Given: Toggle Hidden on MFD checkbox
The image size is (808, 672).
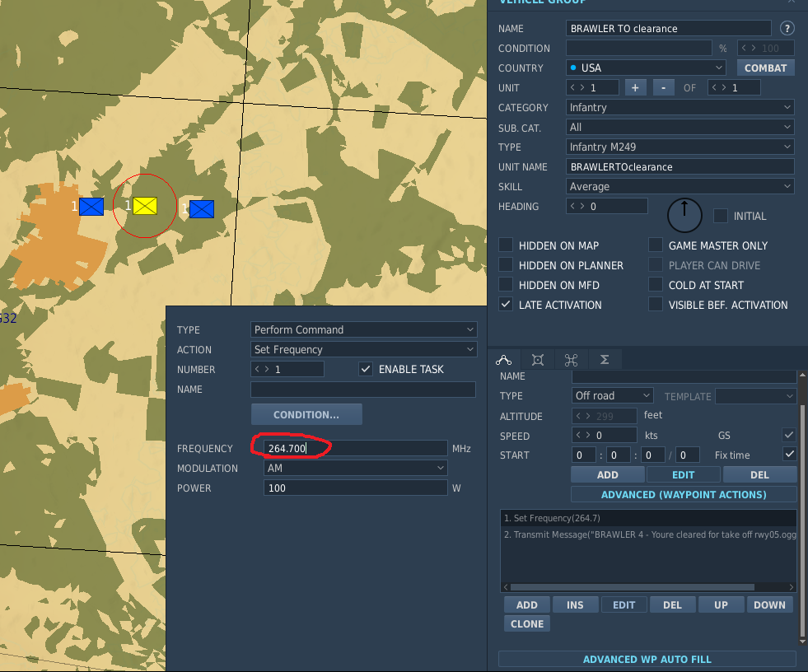Looking at the screenshot, I should [506, 284].
